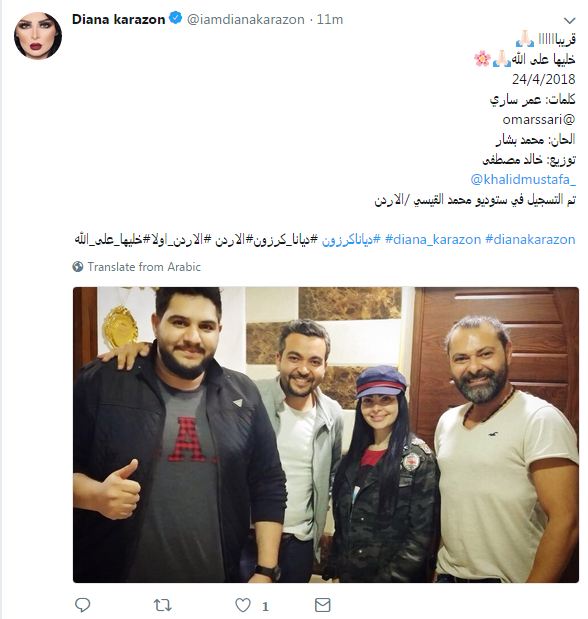The height and width of the screenshot is (619, 588).
Task: Click the blue verified badge icon
Action: tap(175, 18)
